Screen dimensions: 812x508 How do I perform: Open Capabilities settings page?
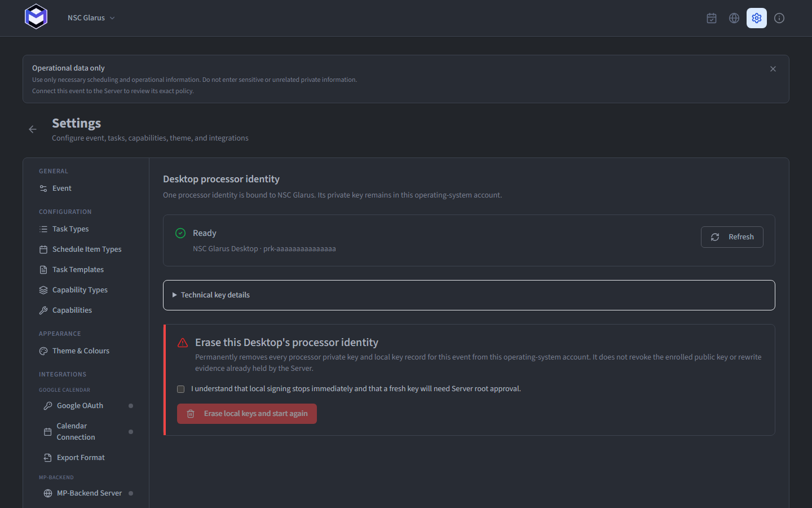coord(86,310)
